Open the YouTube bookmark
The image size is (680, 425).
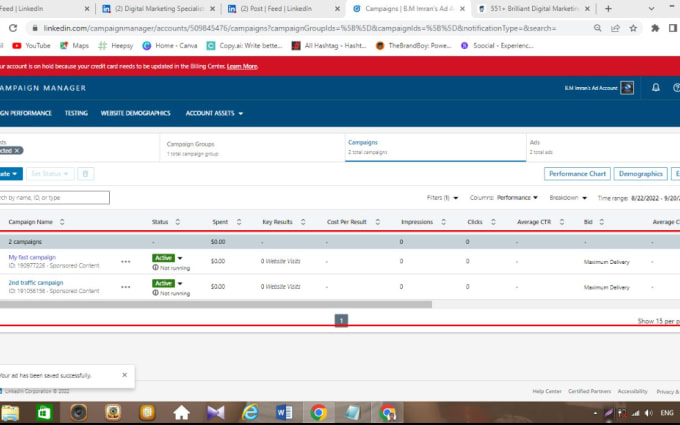coord(31,46)
